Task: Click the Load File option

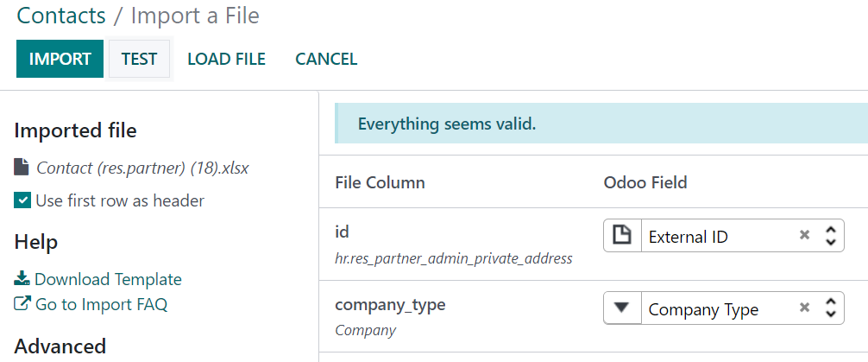Action: tap(226, 59)
